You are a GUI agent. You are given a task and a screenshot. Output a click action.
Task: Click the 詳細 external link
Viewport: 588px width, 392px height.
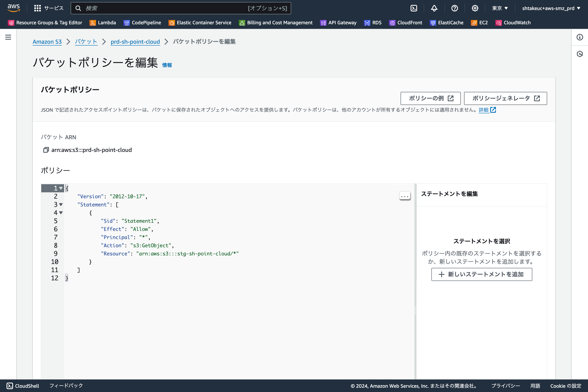tap(487, 110)
